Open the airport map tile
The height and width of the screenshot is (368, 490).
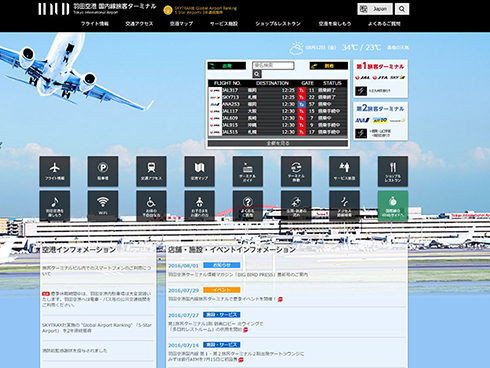coord(200,171)
